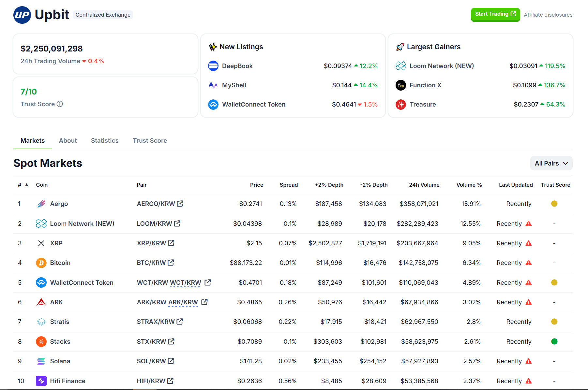This screenshot has width=588, height=390.
Task: Click the Stacks coin icon
Action: pyautogui.click(x=41, y=341)
